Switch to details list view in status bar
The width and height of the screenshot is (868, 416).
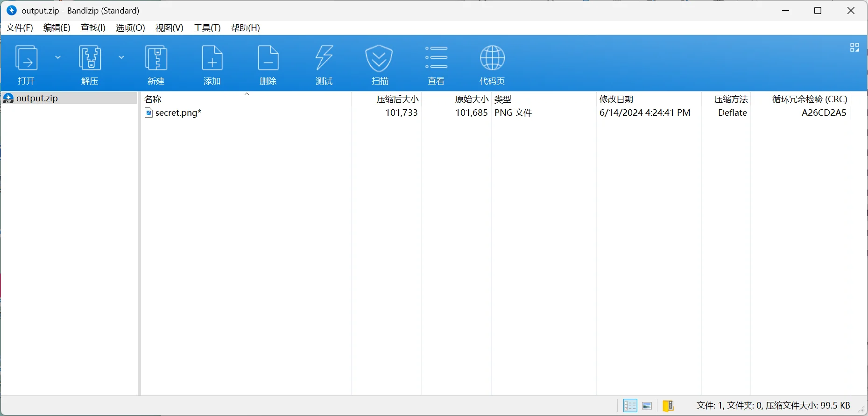pyautogui.click(x=630, y=406)
